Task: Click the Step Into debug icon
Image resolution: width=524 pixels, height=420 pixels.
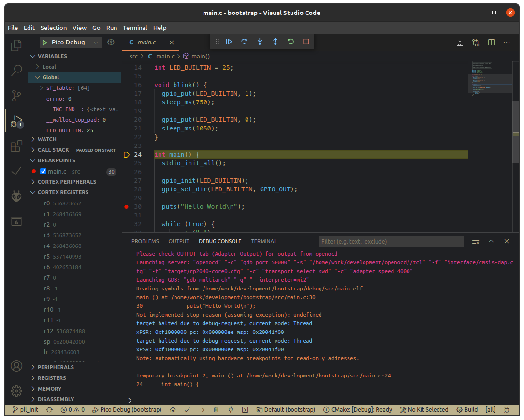Action: point(260,42)
